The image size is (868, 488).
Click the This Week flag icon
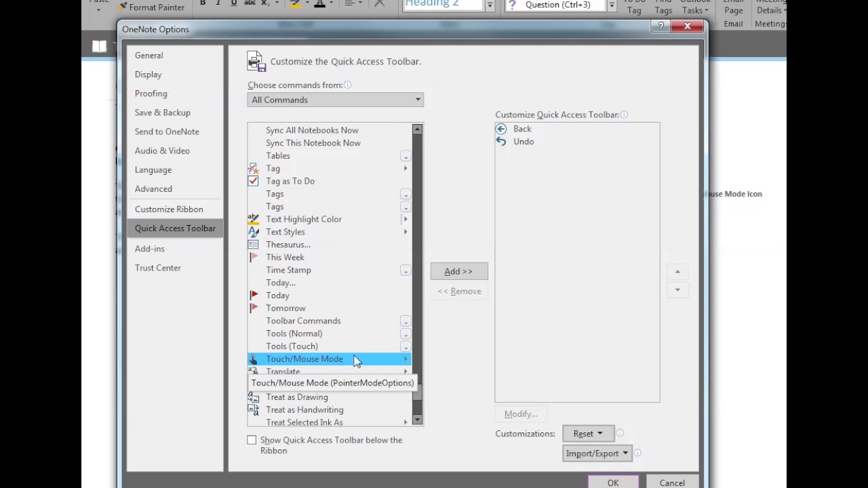click(253, 257)
